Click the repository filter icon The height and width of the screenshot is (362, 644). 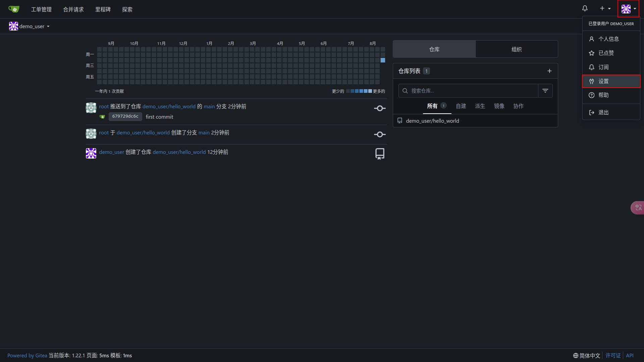545,91
